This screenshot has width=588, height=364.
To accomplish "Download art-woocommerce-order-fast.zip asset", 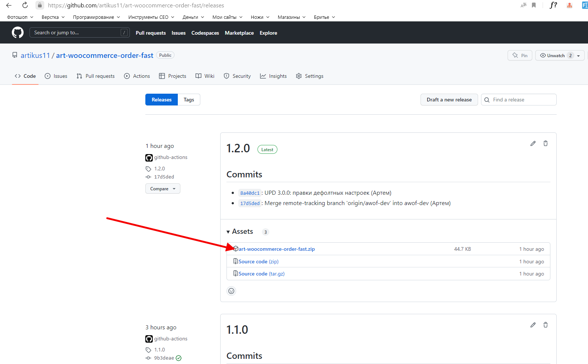I will [x=277, y=249].
